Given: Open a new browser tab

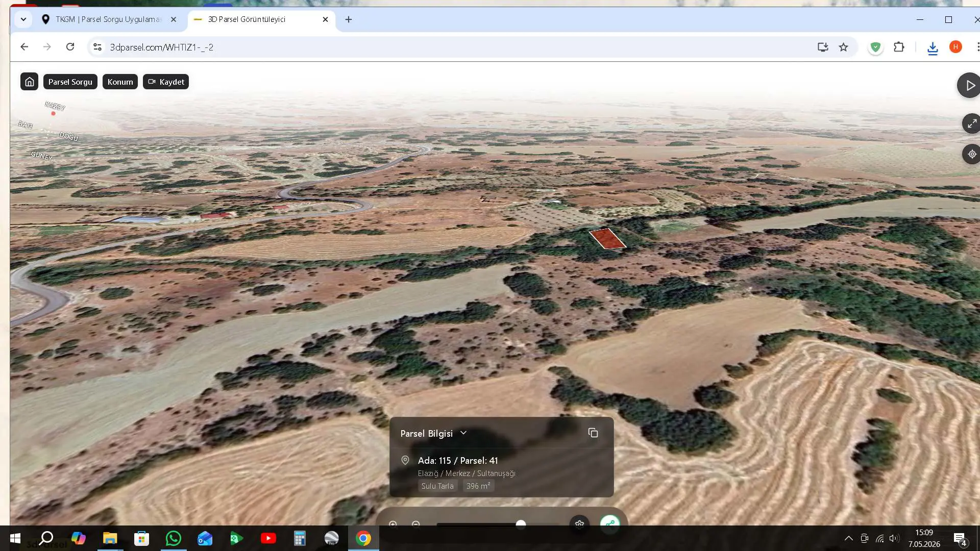Looking at the screenshot, I should [349, 19].
